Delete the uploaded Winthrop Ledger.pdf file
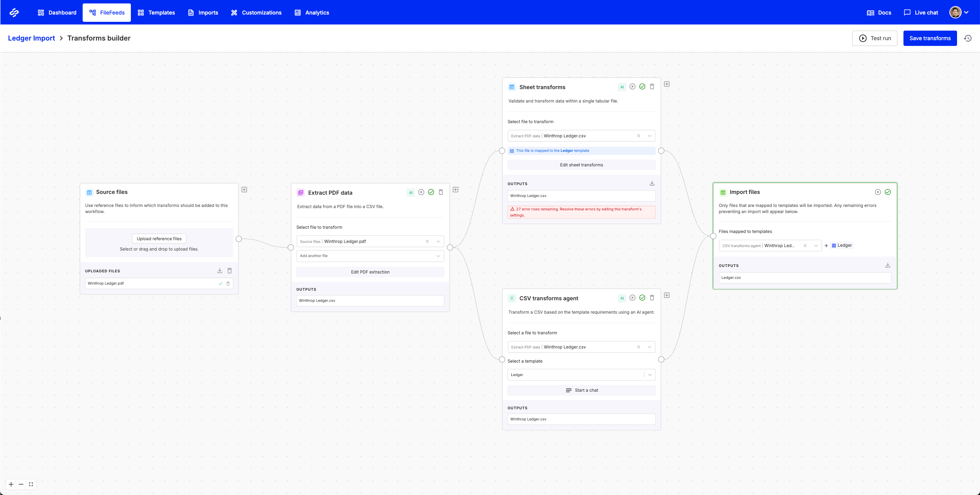This screenshot has height=495, width=980. [x=228, y=283]
